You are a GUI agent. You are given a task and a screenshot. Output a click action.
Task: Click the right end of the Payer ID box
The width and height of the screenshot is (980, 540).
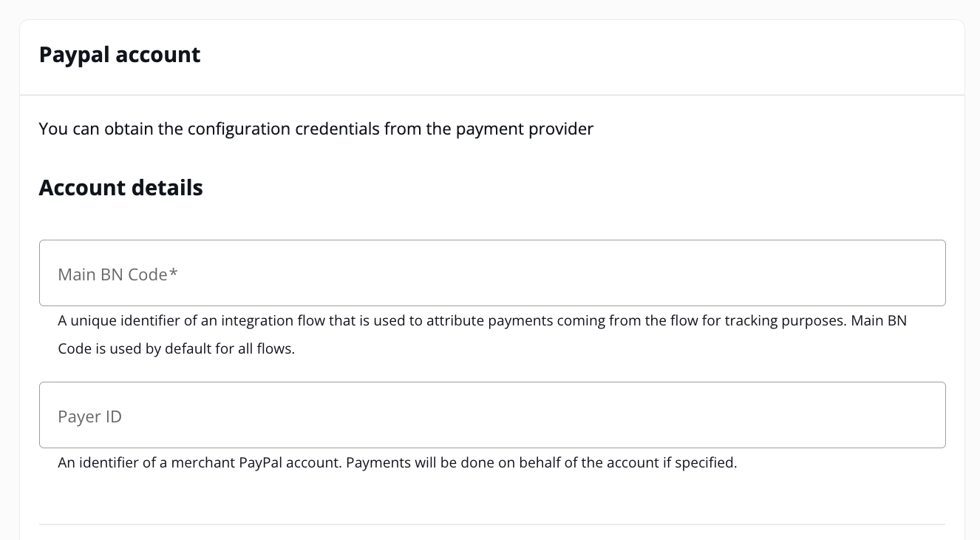tap(933, 415)
